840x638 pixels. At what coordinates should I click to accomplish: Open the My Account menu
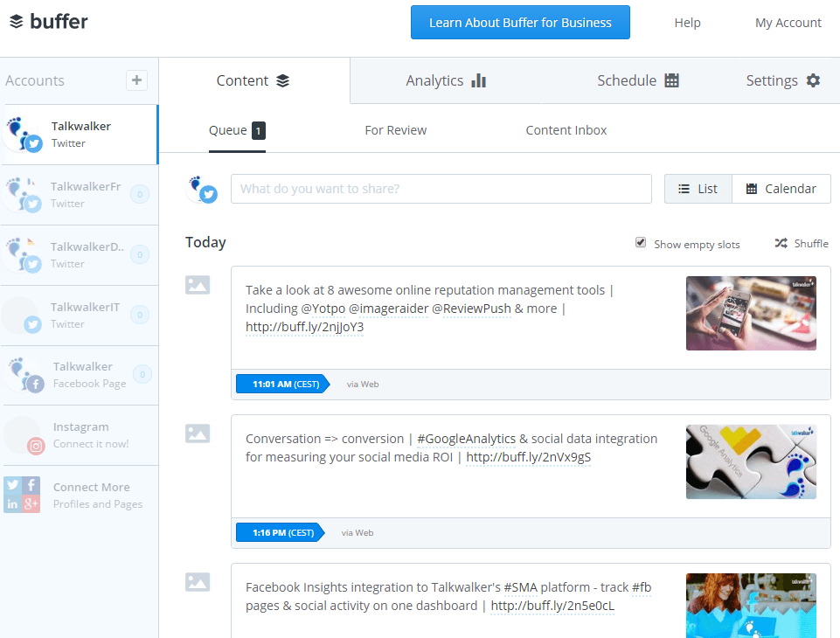(x=788, y=23)
